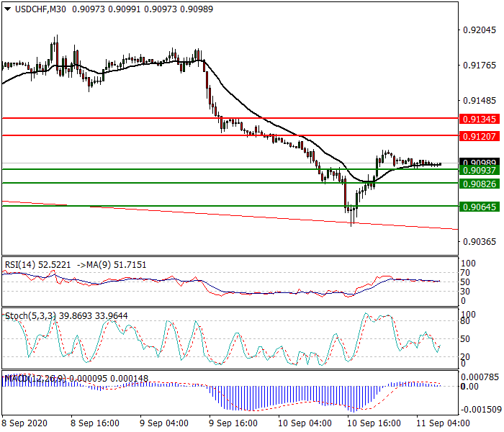Click the RSI scale level 70

pyautogui.click(x=465, y=273)
